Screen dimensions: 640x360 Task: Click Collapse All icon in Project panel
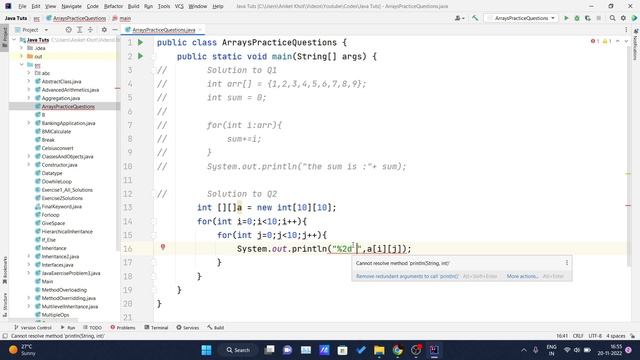(90, 30)
